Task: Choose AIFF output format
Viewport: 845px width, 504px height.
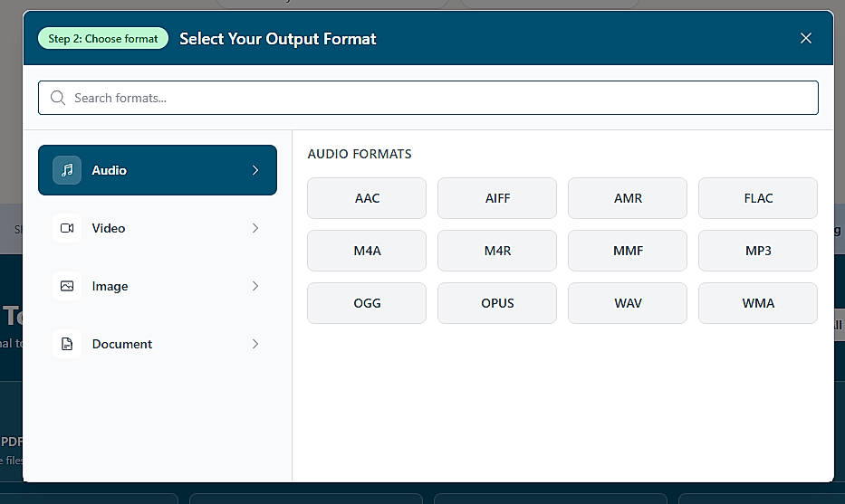Action: pos(497,198)
